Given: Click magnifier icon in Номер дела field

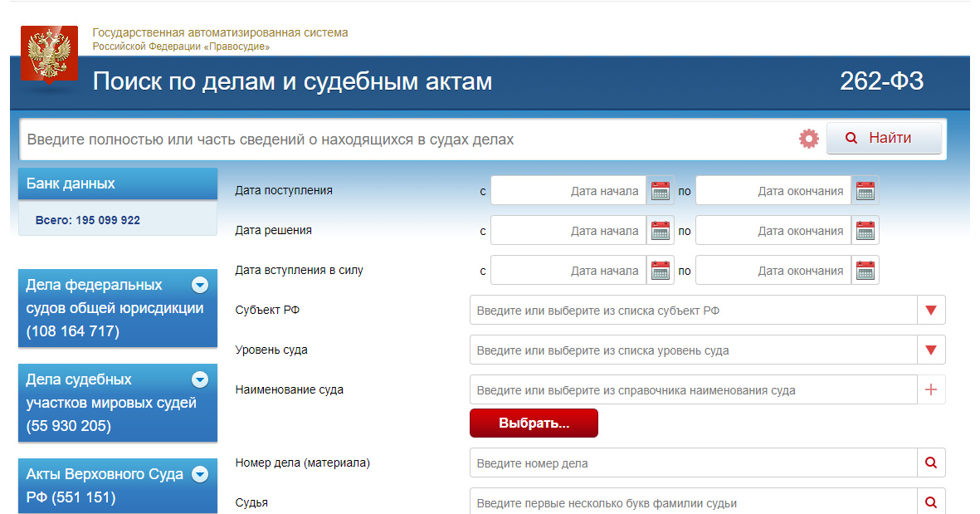Looking at the screenshot, I should coord(931,463).
